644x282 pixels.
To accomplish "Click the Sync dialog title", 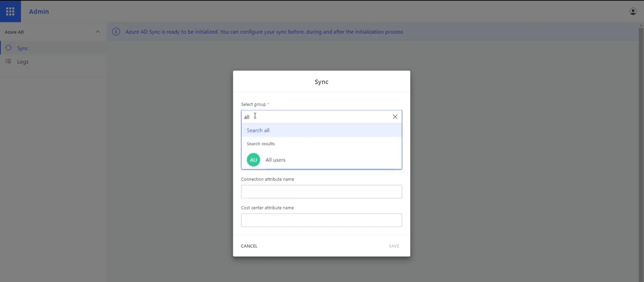I will [321, 82].
